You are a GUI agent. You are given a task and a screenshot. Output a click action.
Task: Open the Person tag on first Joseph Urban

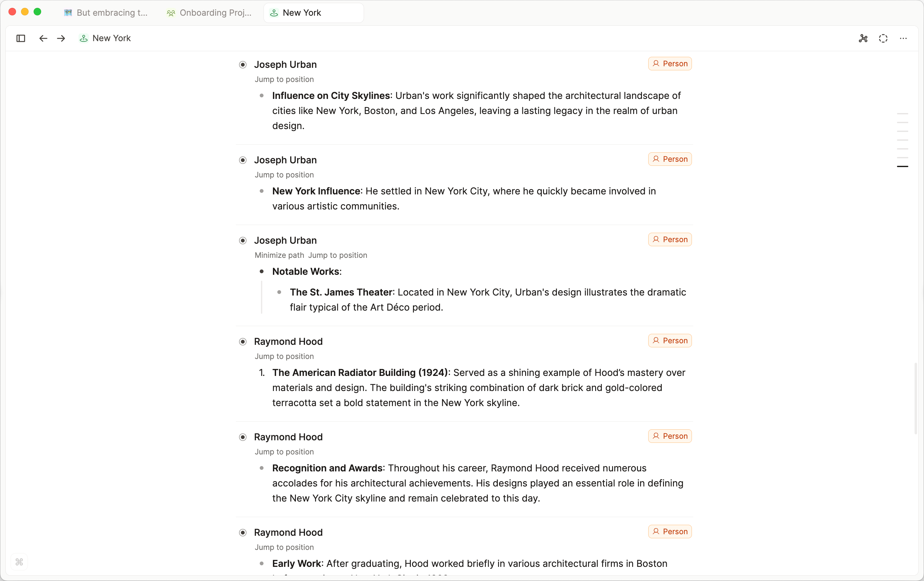point(670,64)
